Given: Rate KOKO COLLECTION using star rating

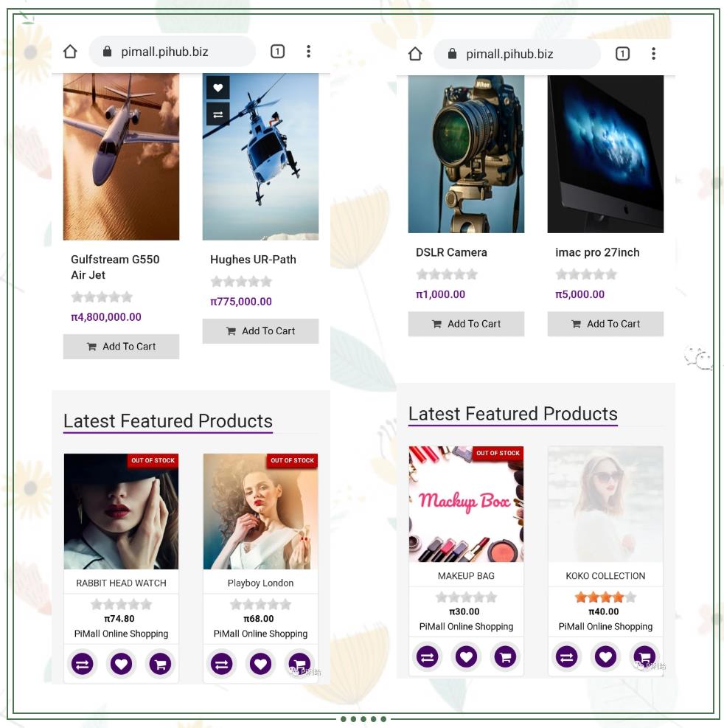Looking at the screenshot, I should 605,597.
